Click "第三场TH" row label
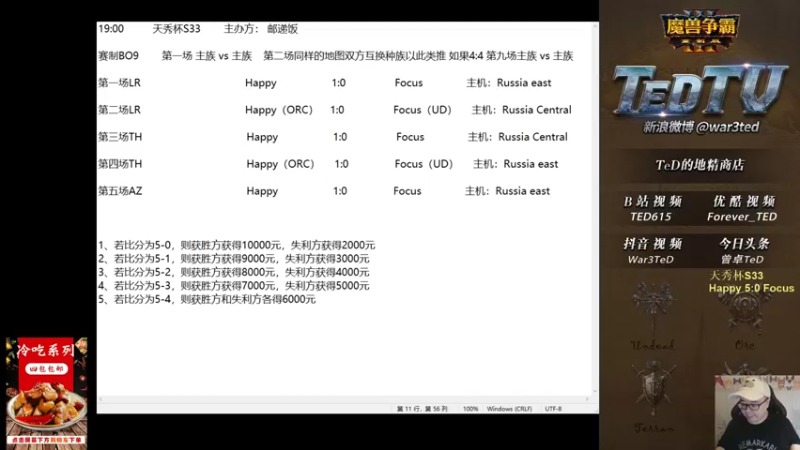The width and height of the screenshot is (800, 450). [x=120, y=137]
